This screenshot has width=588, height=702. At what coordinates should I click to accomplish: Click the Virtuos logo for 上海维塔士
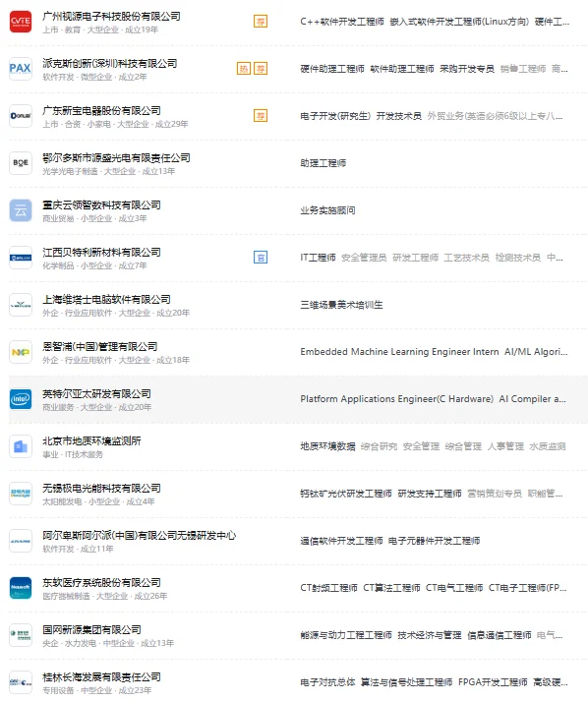point(21,305)
